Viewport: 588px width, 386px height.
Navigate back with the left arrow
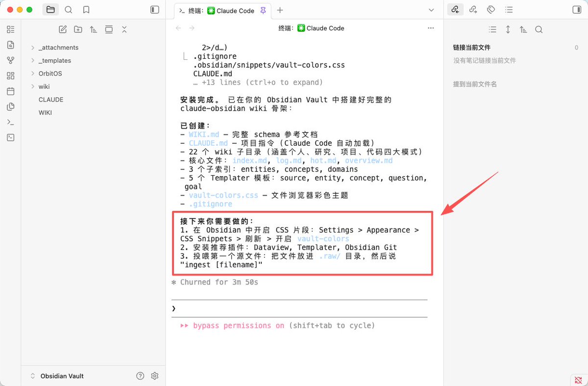(178, 28)
